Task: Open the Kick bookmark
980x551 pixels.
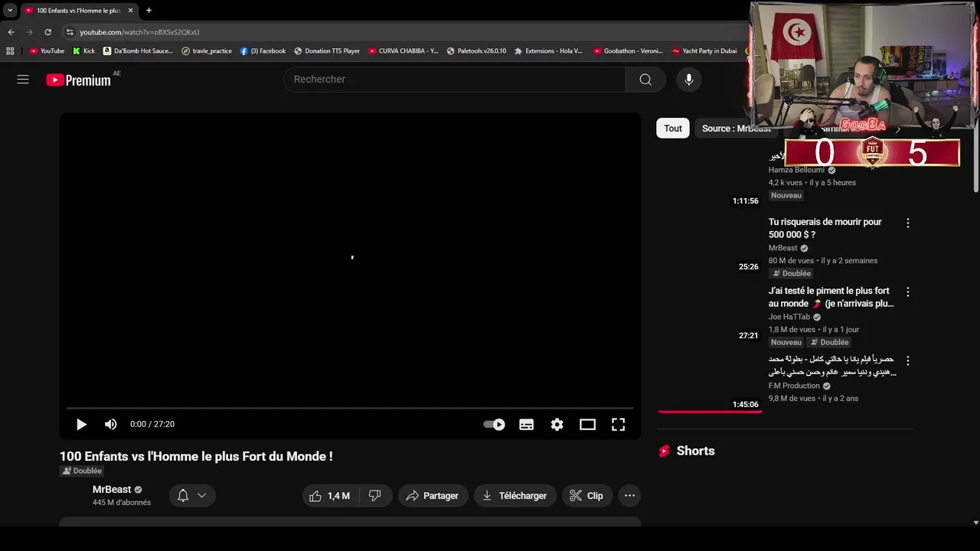Action: point(83,51)
